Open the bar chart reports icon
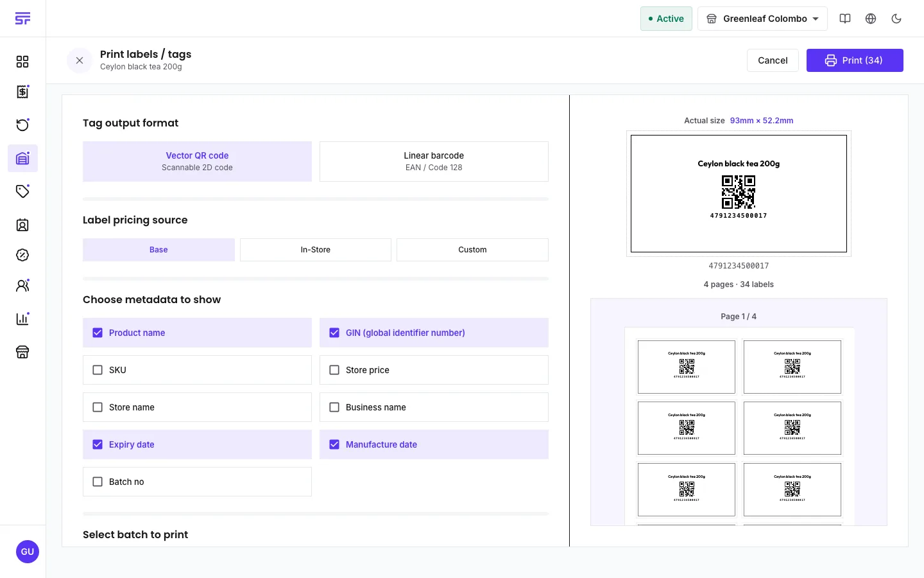The image size is (924, 578). (x=22, y=319)
